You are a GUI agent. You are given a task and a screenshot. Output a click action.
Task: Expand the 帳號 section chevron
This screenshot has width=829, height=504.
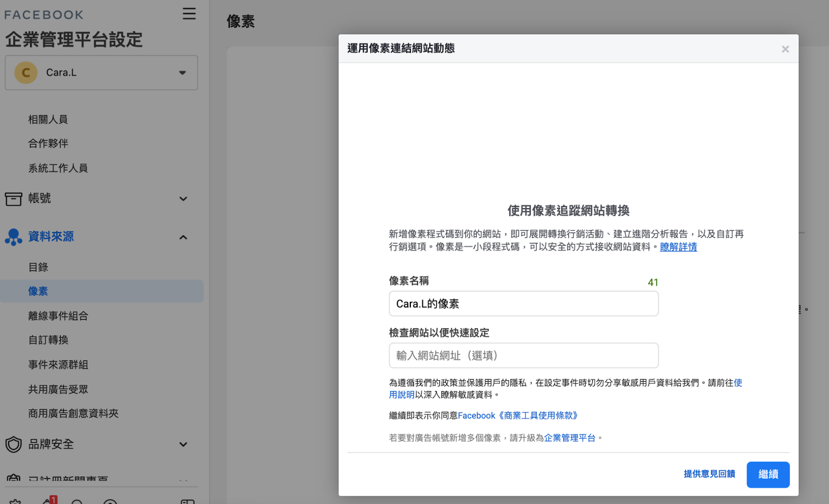[x=183, y=199]
